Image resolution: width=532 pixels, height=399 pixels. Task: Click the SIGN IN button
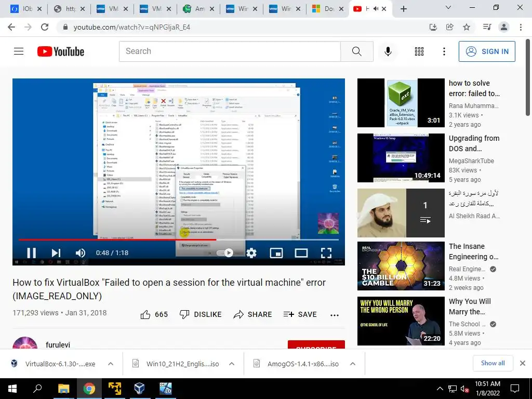tap(486, 51)
